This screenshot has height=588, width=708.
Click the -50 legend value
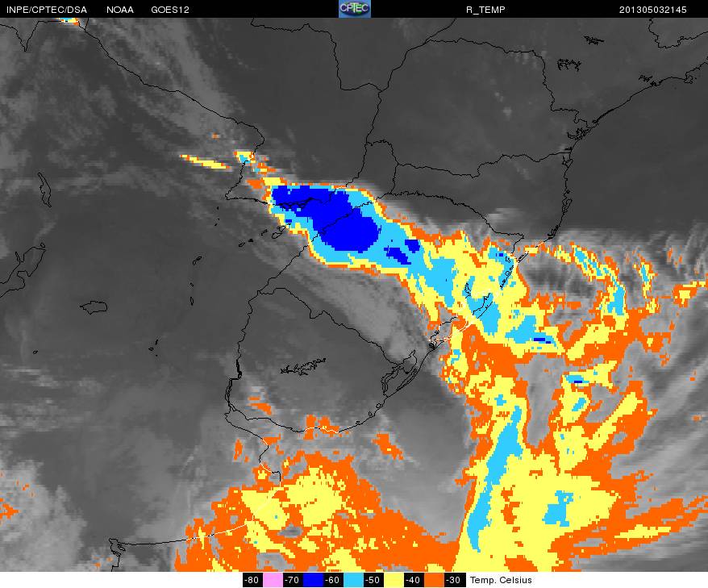pos(373,580)
